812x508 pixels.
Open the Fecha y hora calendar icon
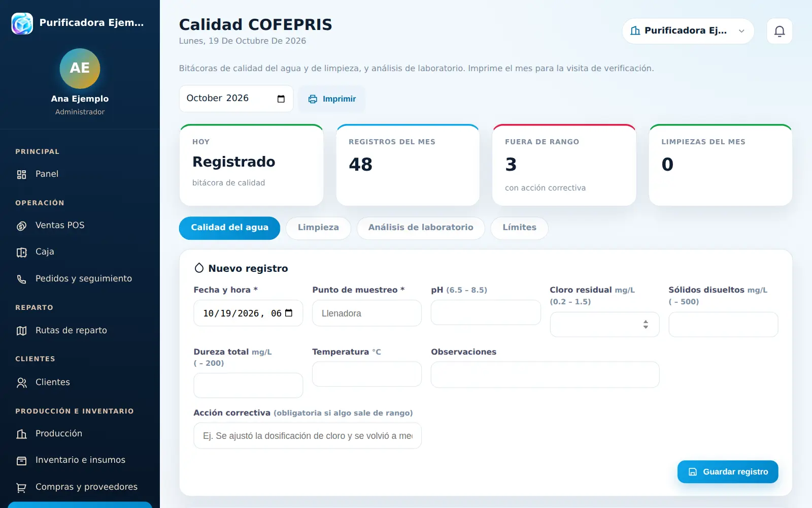tap(289, 313)
